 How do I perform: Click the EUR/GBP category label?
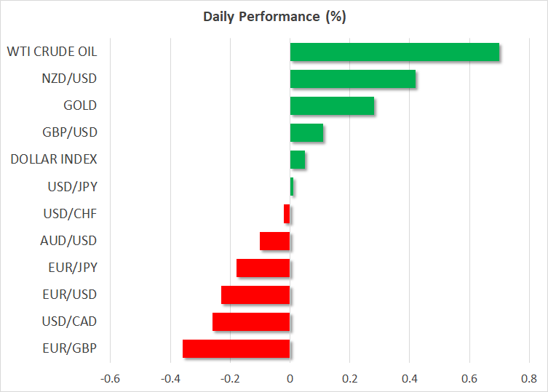[x=71, y=348]
